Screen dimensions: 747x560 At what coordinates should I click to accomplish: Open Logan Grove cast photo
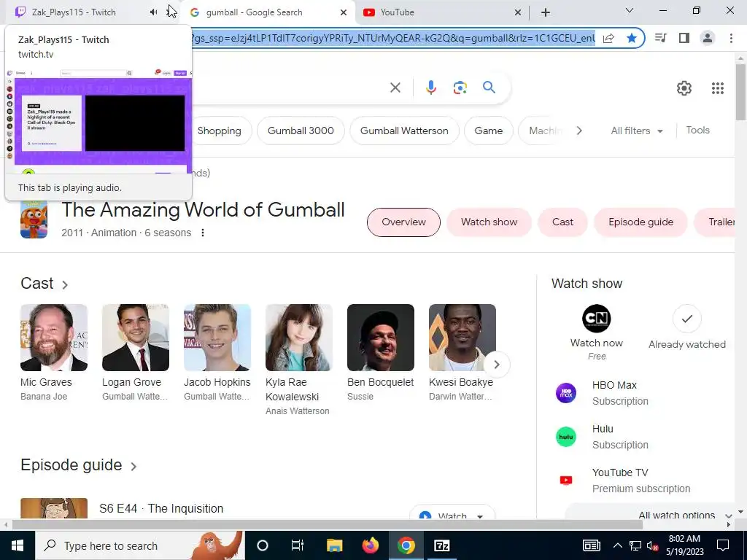[135, 338]
